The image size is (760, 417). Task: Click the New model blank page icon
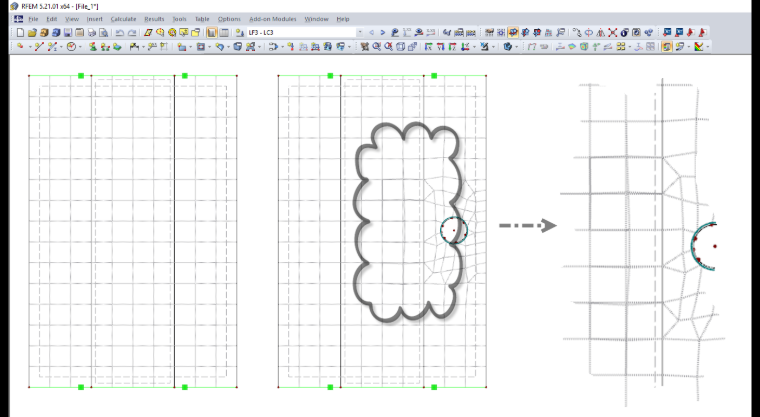point(20,32)
